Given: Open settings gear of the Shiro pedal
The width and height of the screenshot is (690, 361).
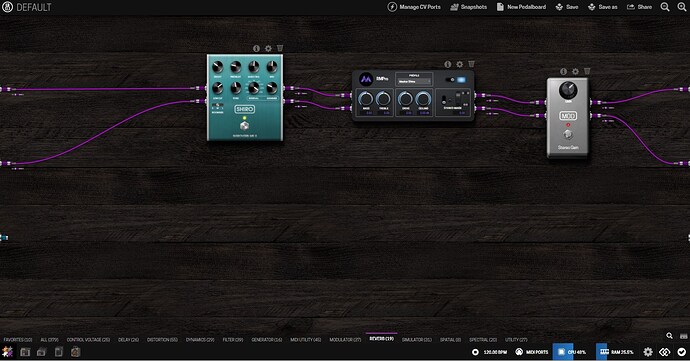Looking at the screenshot, I should (268, 48).
